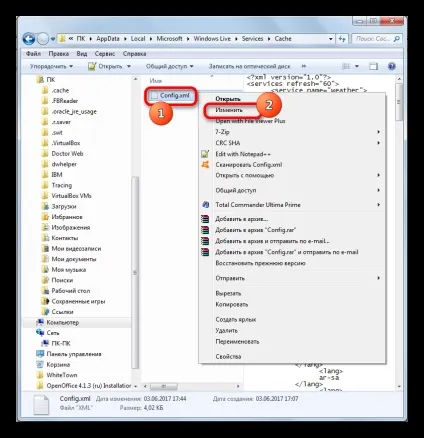Open the Справка menu
This screenshot has height=438, width=424.
pos(134,54)
